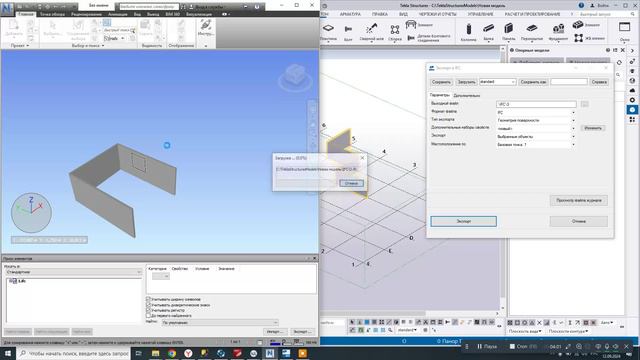Open the export type dropdown
640x360 pixels.
point(536,120)
